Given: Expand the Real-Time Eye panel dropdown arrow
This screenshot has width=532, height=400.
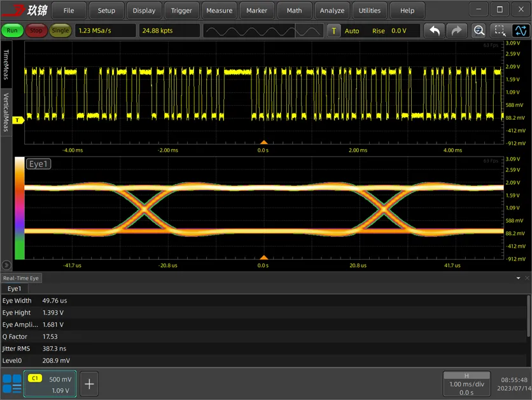Looking at the screenshot, I should [518, 278].
